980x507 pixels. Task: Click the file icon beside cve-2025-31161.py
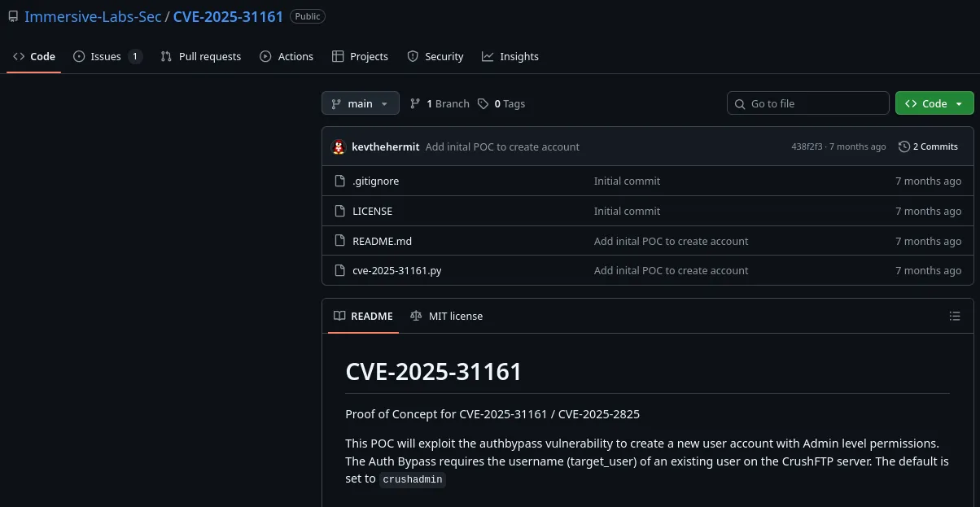[x=340, y=271]
